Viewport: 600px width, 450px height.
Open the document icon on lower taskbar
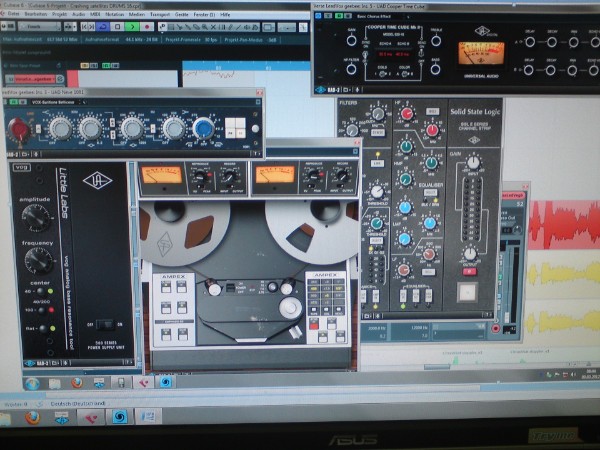(x=148, y=416)
